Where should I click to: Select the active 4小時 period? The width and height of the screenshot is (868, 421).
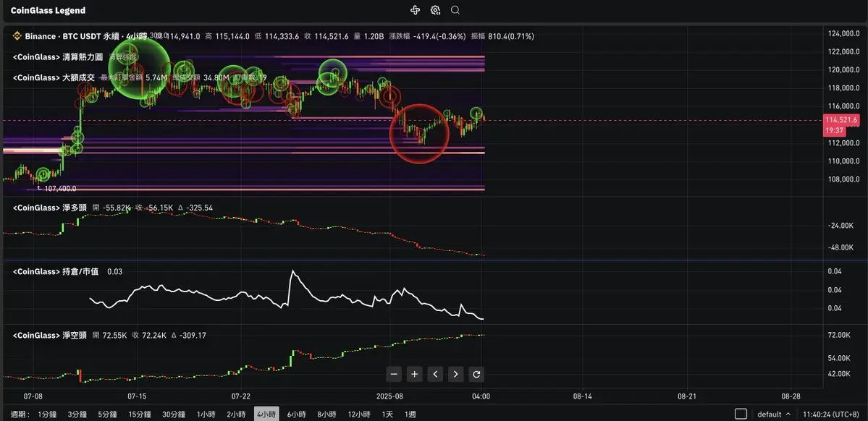(x=267, y=414)
